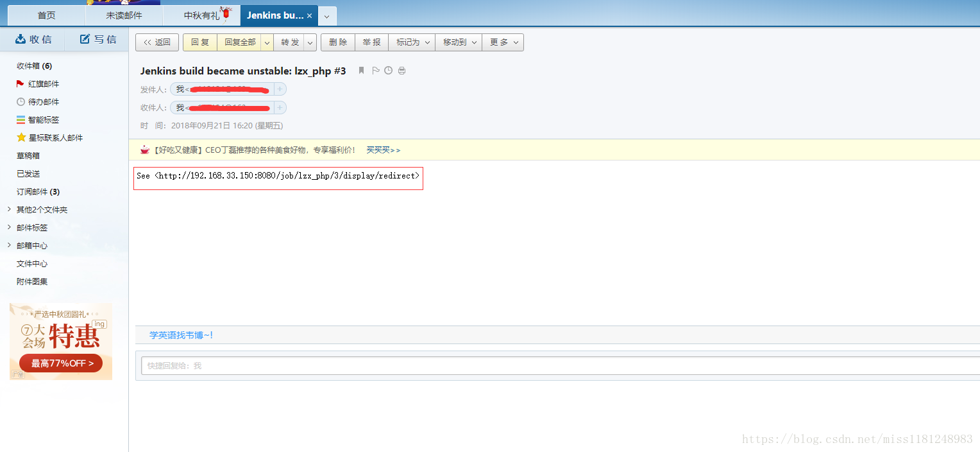Open the 移动到 dropdown
Image resolution: width=980 pixels, height=452 pixels.
click(x=459, y=42)
